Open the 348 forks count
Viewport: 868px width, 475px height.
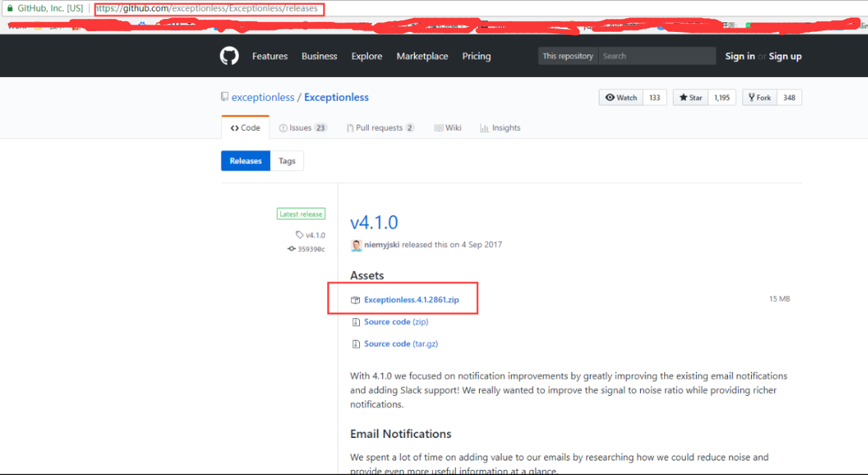(790, 97)
